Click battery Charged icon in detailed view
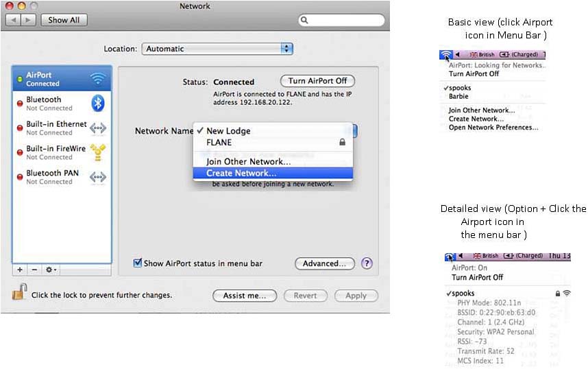This screenshot has width=588, height=369. tap(523, 256)
